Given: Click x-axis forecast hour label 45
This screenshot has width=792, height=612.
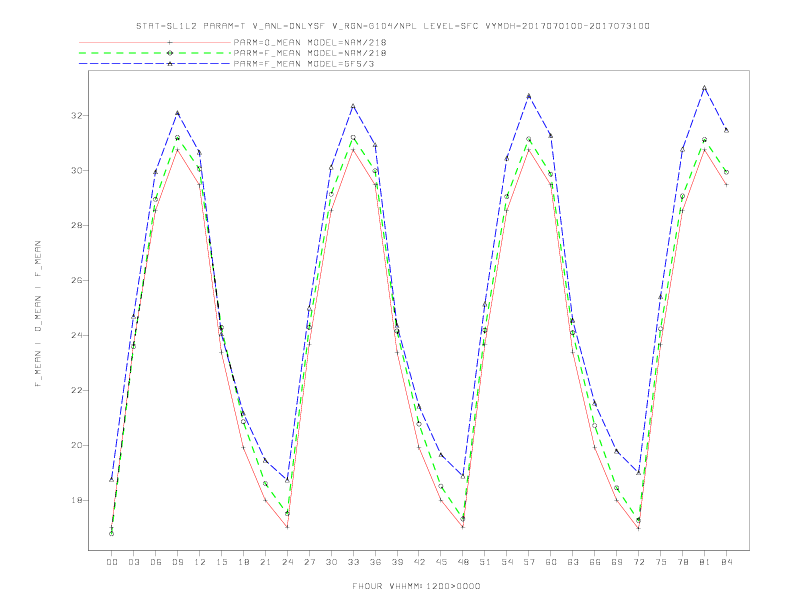Looking at the screenshot, I should click(441, 562).
